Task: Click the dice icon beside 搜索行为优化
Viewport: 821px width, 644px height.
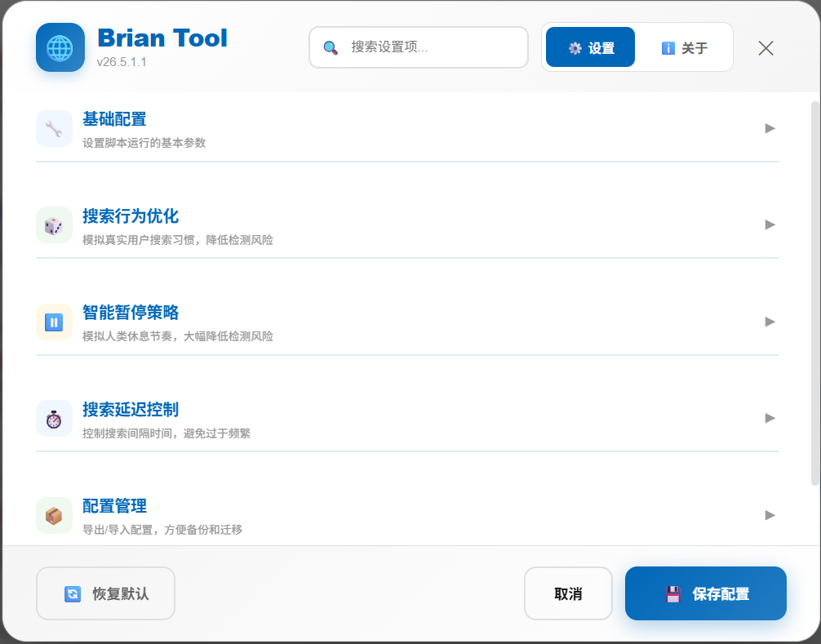Action: (x=54, y=225)
